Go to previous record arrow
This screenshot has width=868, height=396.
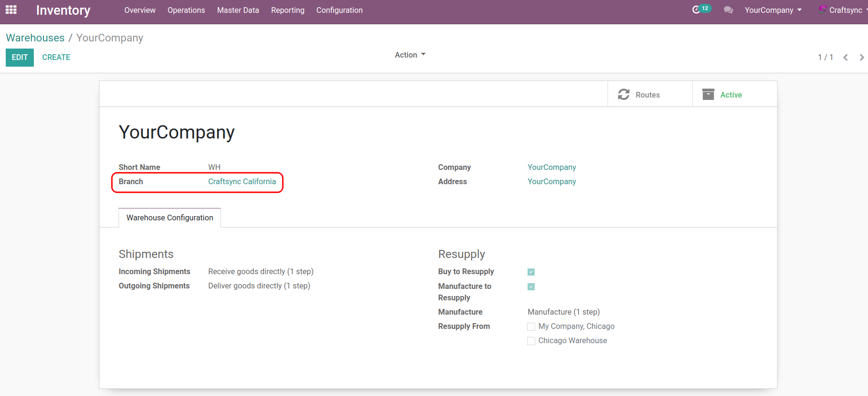[x=846, y=58]
